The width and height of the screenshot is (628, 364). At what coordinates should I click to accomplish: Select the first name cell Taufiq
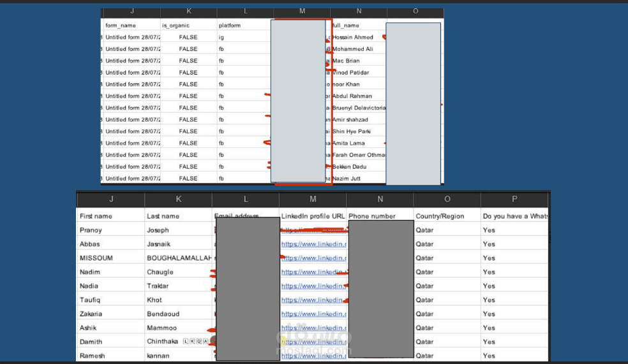coord(110,300)
